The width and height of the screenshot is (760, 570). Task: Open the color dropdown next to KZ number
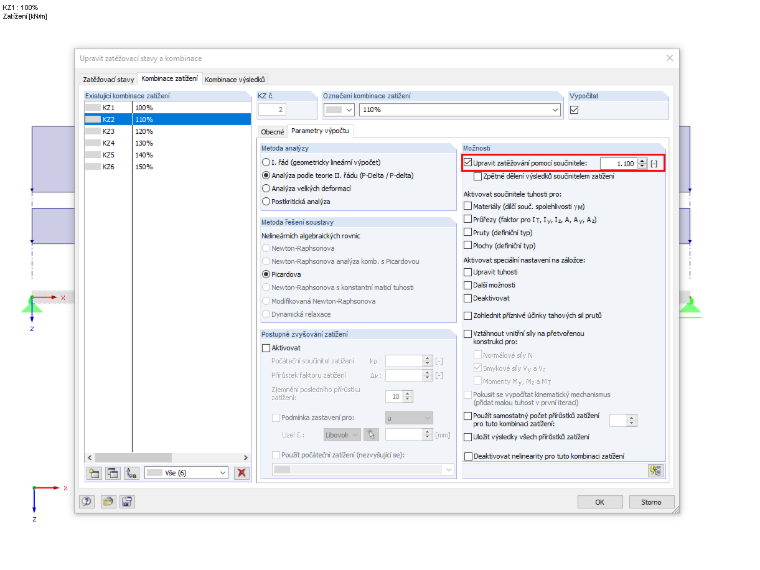tap(349, 110)
